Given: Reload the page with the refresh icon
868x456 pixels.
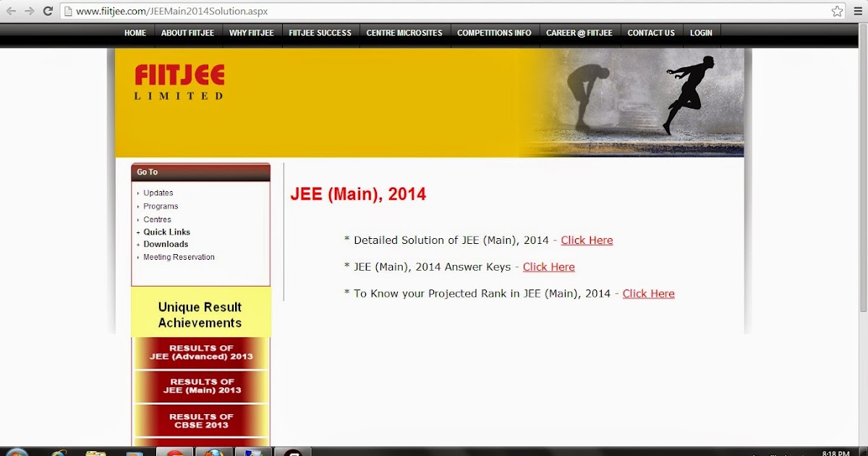Looking at the screenshot, I should 48,11.
